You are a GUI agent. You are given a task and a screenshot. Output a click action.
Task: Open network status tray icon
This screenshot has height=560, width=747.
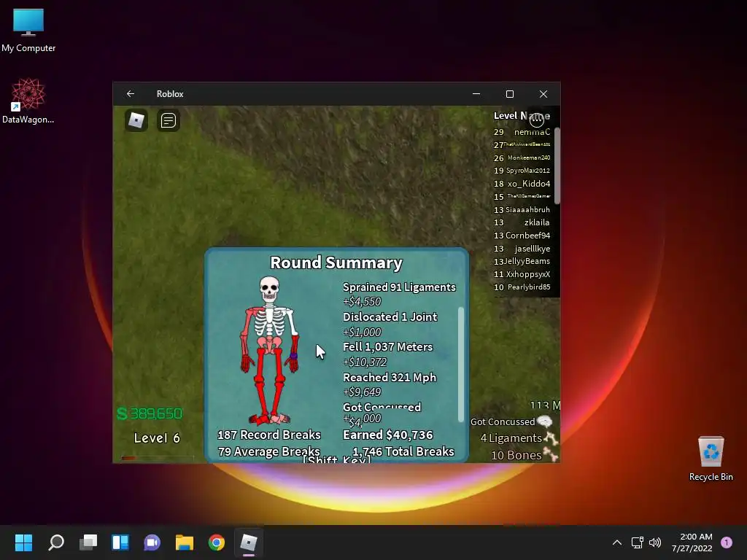[637, 542]
